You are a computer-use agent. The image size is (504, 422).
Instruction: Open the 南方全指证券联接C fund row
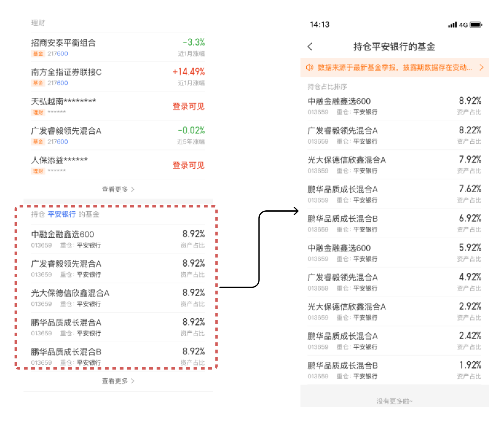click(x=118, y=77)
